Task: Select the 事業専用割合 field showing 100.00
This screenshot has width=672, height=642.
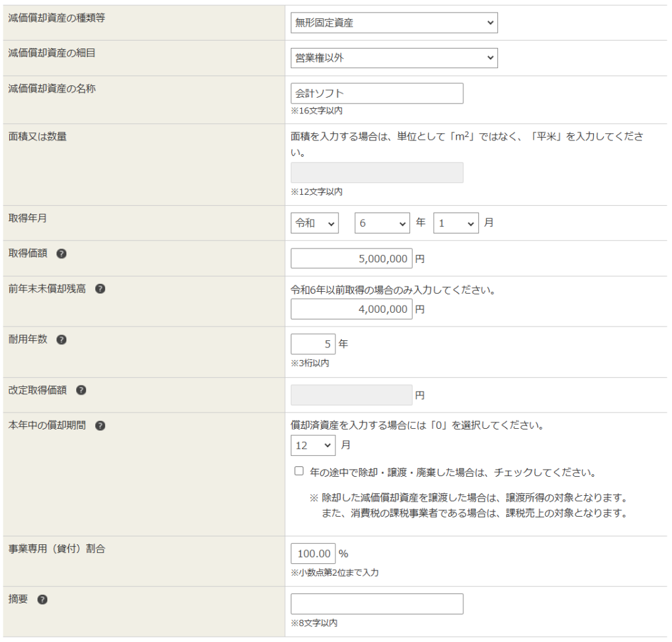Action: pos(313,553)
